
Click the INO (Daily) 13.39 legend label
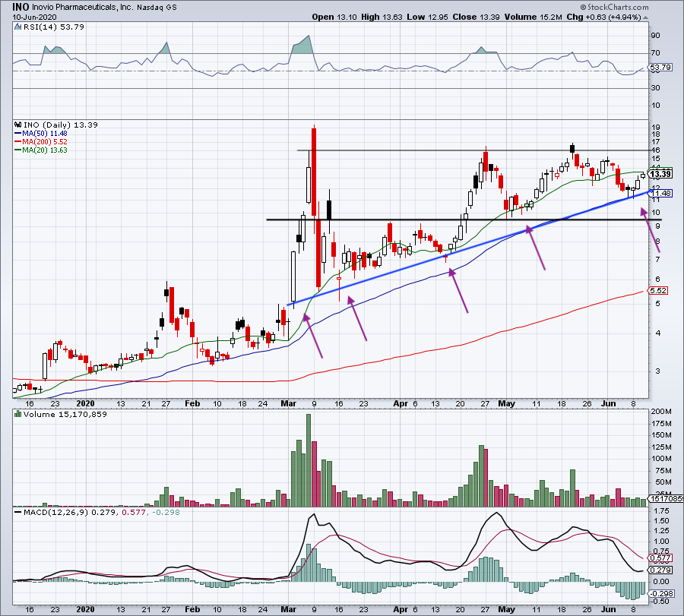pos(61,125)
